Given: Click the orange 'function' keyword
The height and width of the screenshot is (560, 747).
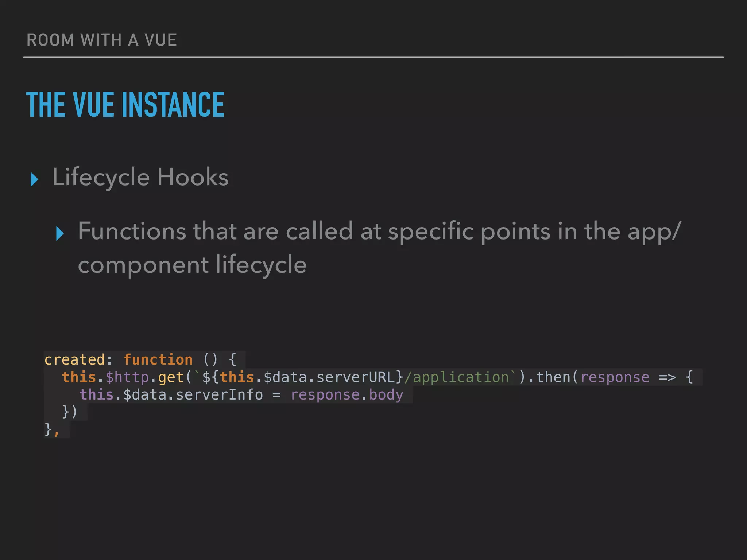Looking at the screenshot, I should point(158,360).
